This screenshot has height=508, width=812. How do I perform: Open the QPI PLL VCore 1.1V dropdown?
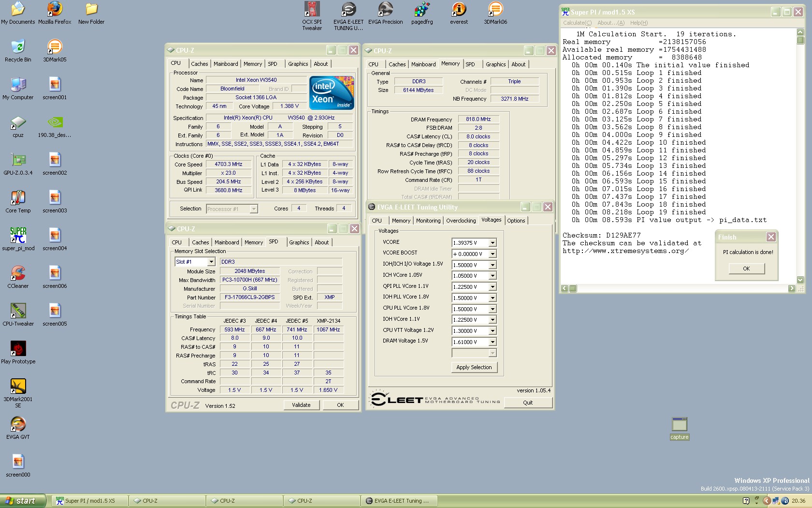click(493, 287)
